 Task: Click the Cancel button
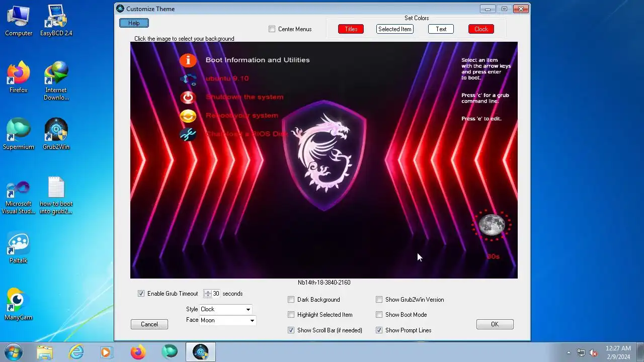click(149, 324)
